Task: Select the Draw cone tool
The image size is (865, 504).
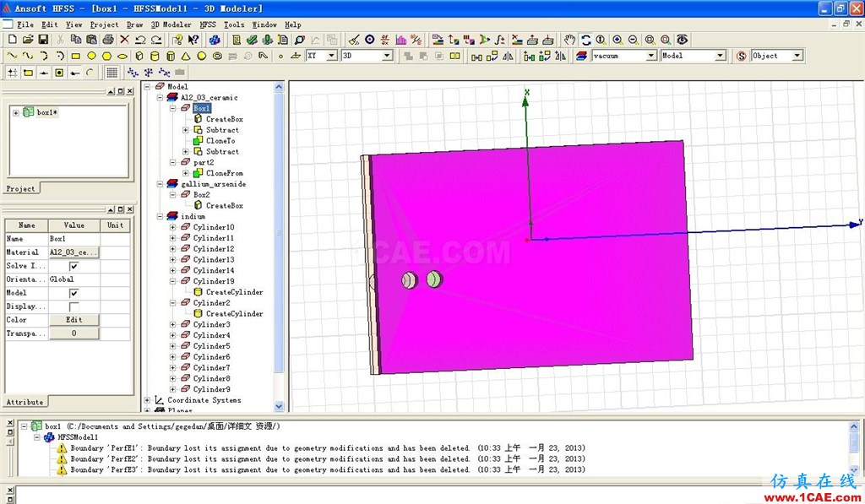Action: (x=186, y=56)
